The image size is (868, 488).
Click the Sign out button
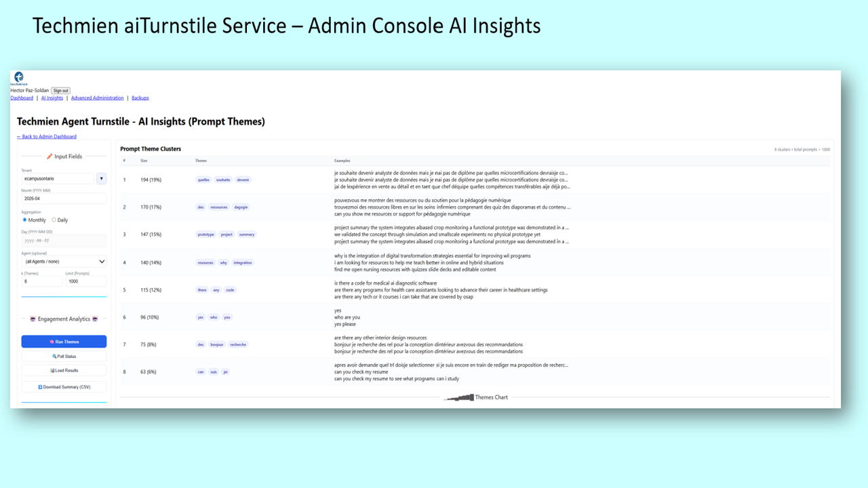61,91
